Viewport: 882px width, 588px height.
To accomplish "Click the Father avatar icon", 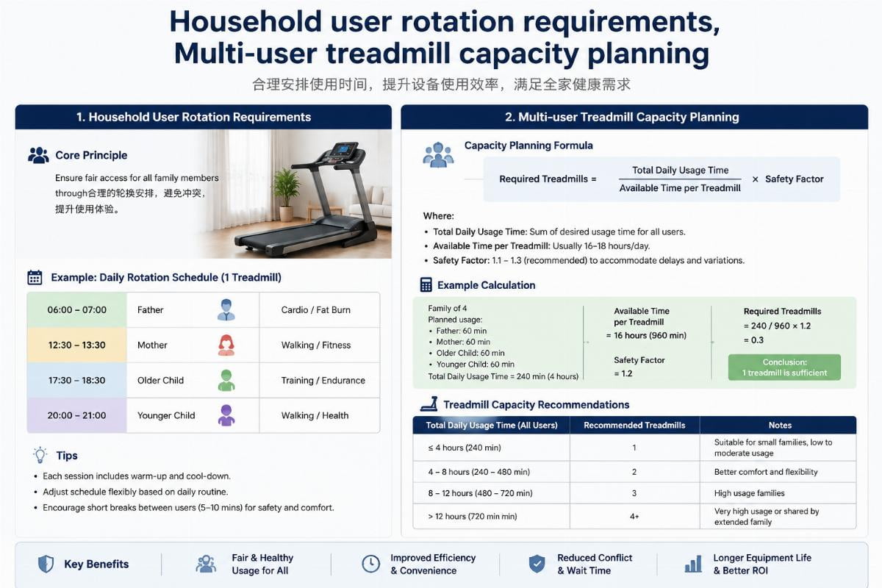I will (x=226, y=309).
